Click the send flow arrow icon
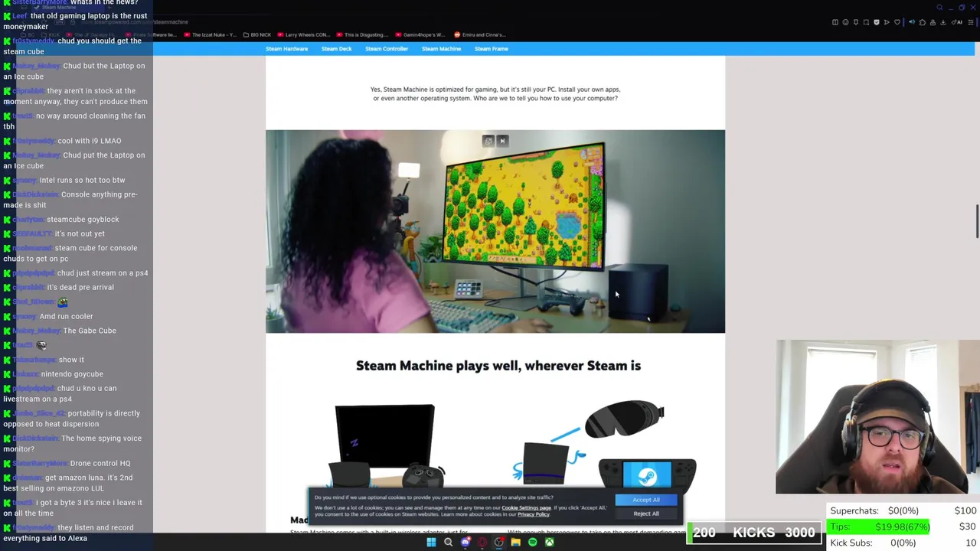 pyautogui.click(x=887, y=22)
